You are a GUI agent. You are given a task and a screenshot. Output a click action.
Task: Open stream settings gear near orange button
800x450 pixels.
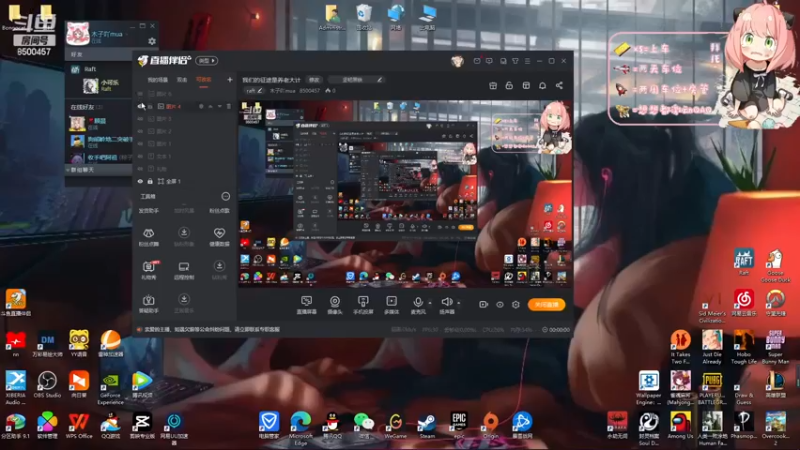coord(516,305)
